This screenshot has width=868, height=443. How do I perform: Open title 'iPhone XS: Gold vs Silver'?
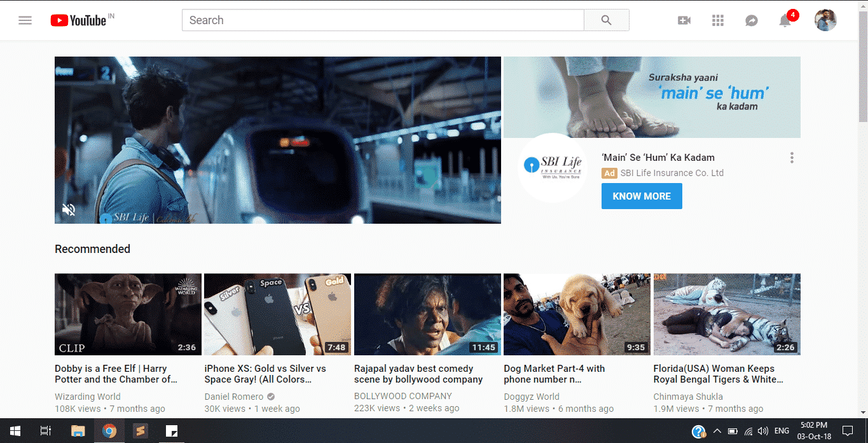(x=265, y=374)
